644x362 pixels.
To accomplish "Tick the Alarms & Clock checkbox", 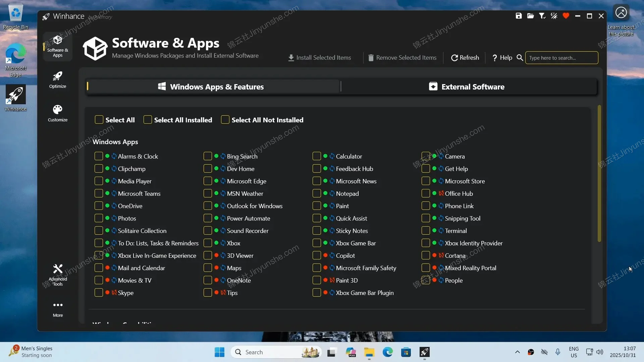I will (x=99, y=156).
